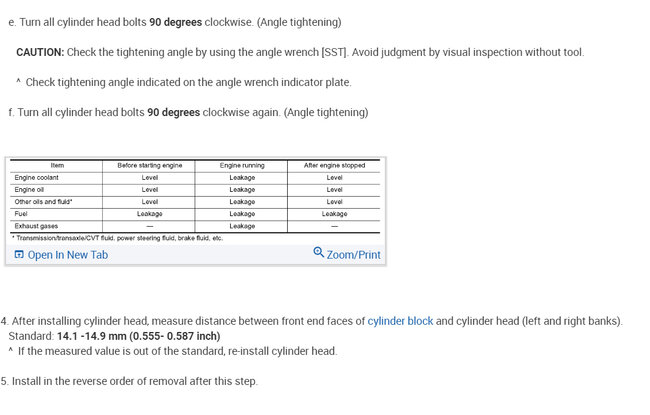
Task: Click the Open In New Tab icon
Action: 18,255
